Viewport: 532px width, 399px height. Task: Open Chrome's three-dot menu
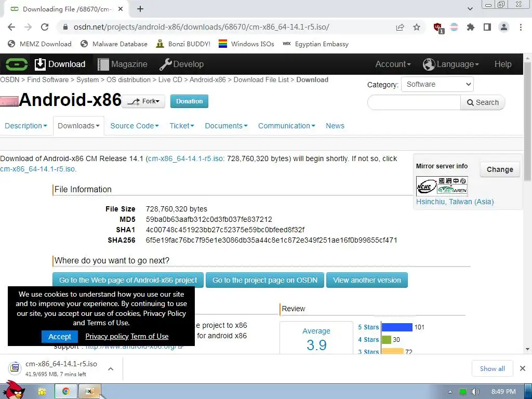tap(521, 27)
